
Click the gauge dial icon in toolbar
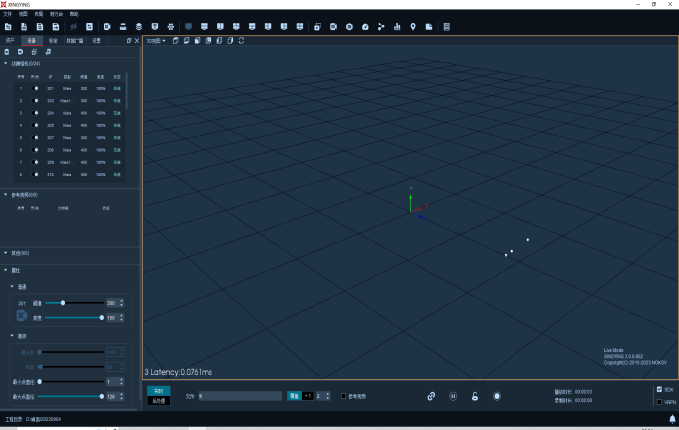coord(365,27)
